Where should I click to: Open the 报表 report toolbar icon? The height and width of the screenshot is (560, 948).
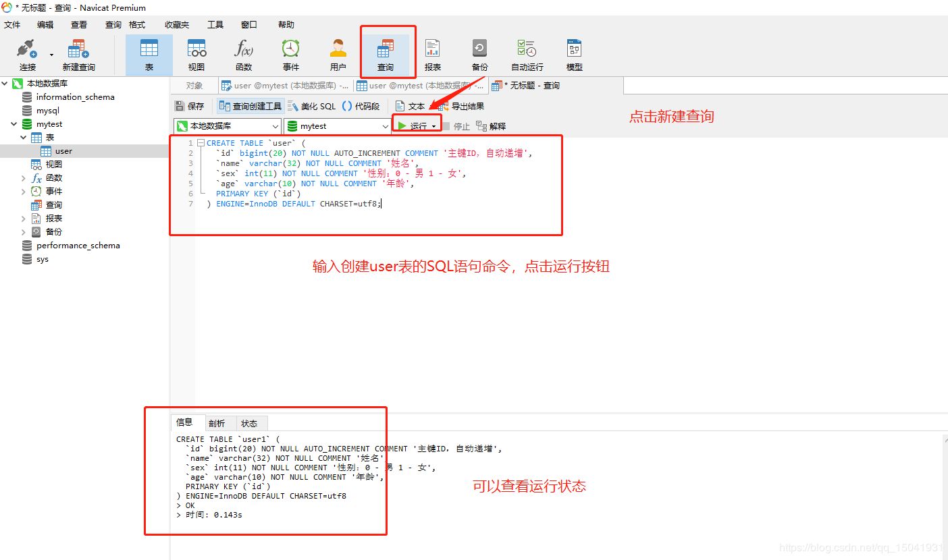pos(433,55)
